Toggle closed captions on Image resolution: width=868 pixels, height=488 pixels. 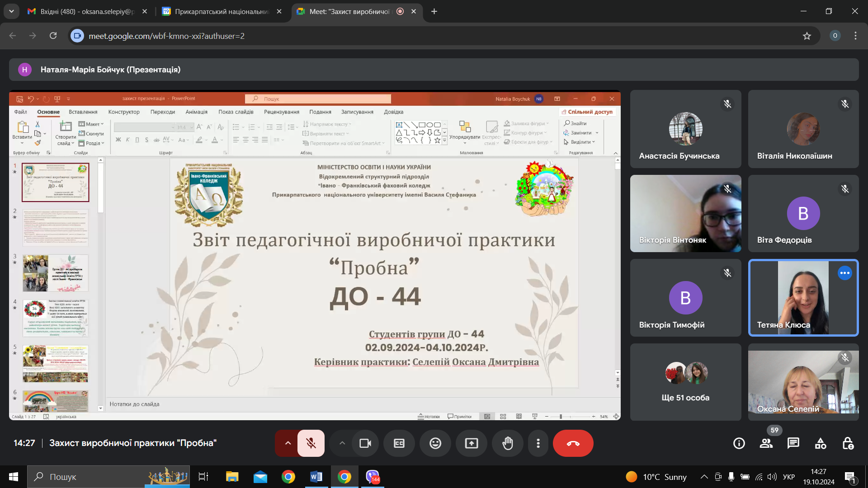point(399,443)
